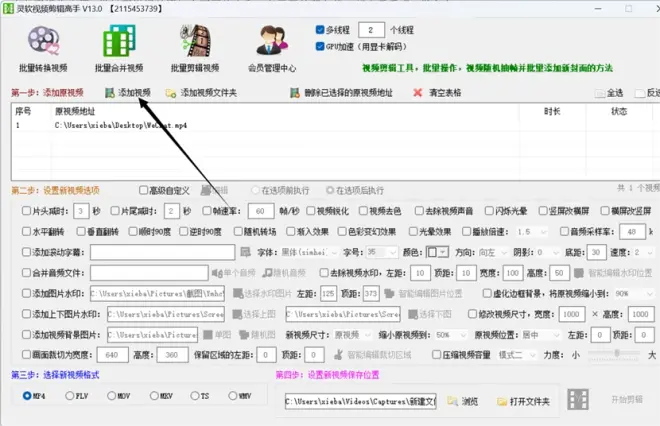Image resolution: width=660 pixels, height=426 pixels.
Task: Click 智能编辑裁切区域 icon
Action: pos(338,355)
